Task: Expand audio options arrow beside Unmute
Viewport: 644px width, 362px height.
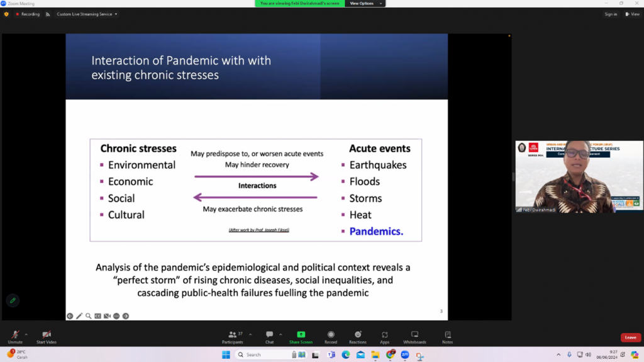Action: point(26,334)
